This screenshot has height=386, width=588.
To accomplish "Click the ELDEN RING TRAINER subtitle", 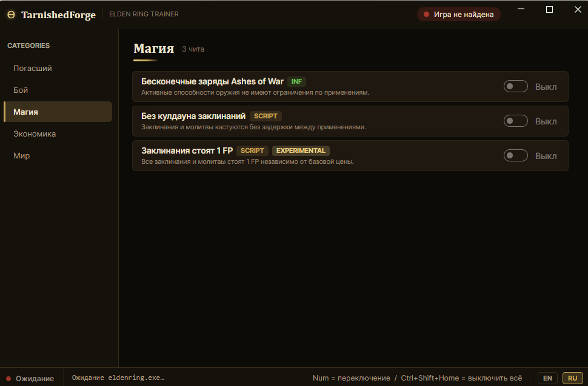I will (144, 14).
